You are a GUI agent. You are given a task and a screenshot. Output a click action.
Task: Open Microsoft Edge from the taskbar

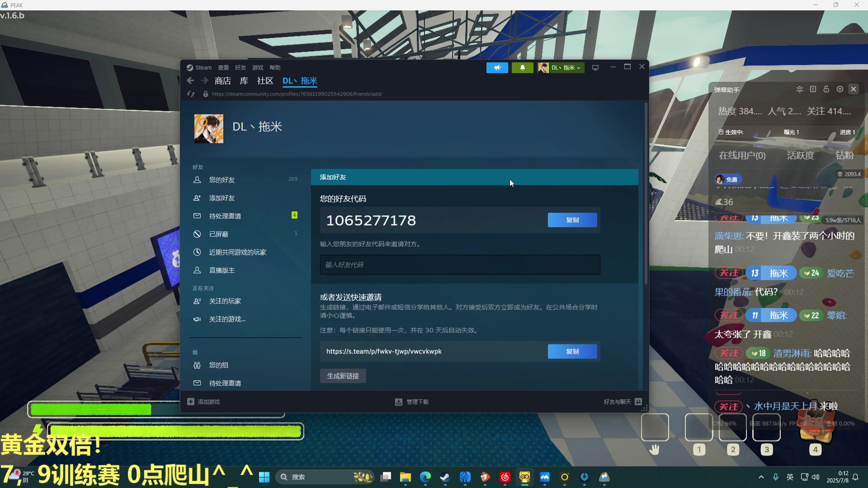coord(425,477)
